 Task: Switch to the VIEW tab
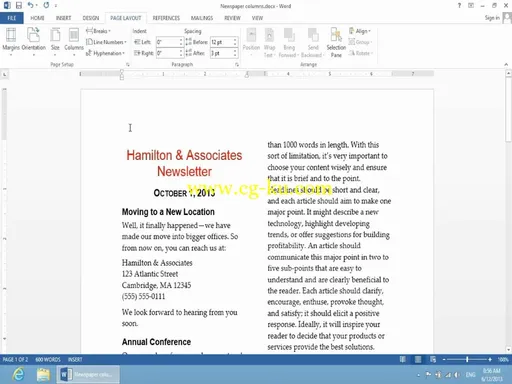pyautogui.click(x=257, y=18)
